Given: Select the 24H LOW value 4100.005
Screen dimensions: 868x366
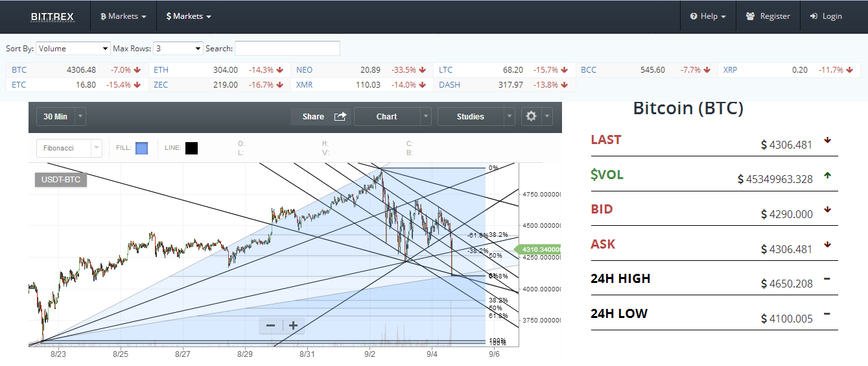Looking at the screenshot, I should point(787,319).
